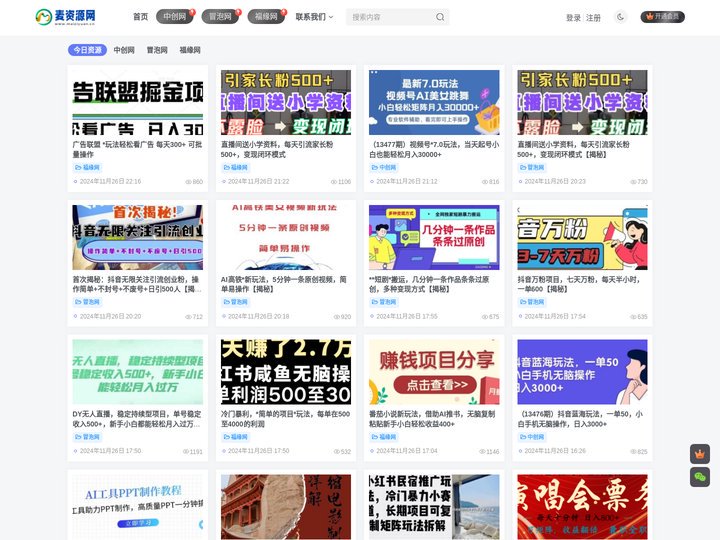
Task: Click the 麦资源网 site logo
Action: (66, 17)
